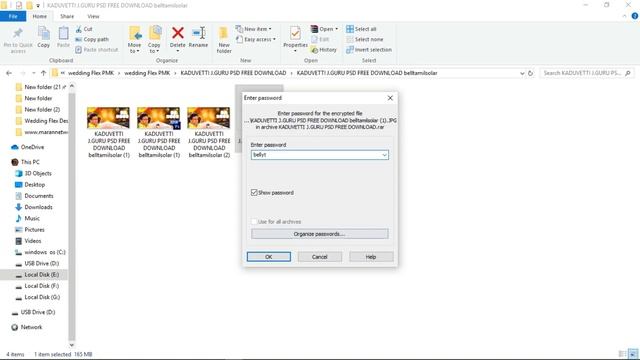Open Pictures in the sidebar
The height and width of the screenshot is (360, 640).
click(34, 230)
